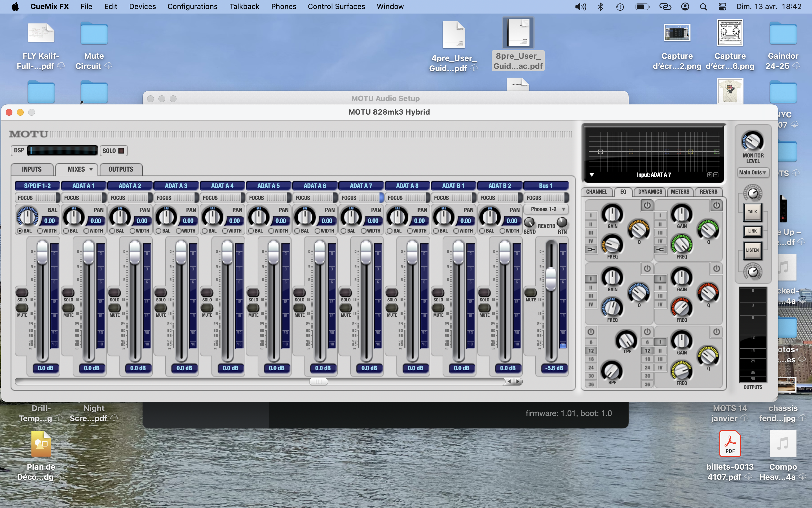Click the horizontal mixer scrollbar thumb
Image resolution: width=812 pixels, height=508 pixels.
pos(318,381)
